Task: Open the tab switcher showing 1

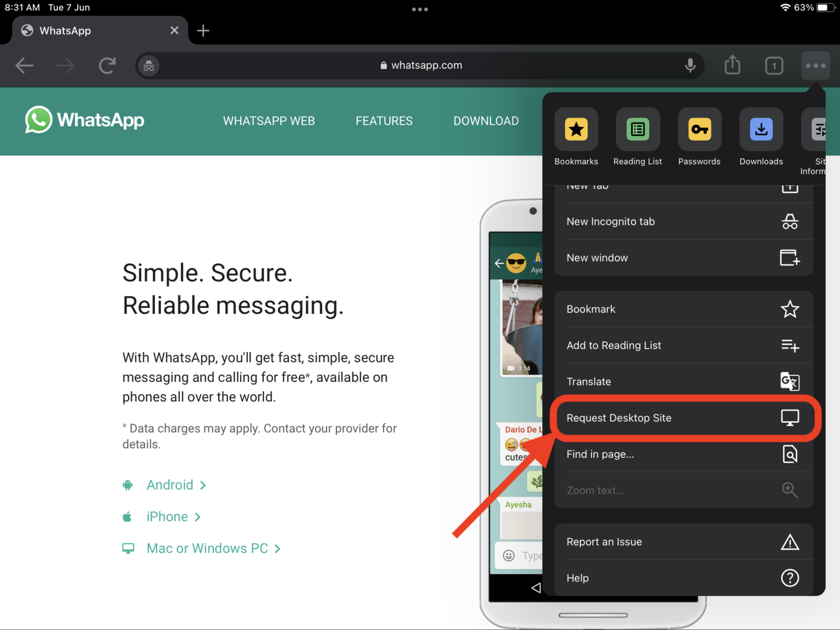Action: 774,66
